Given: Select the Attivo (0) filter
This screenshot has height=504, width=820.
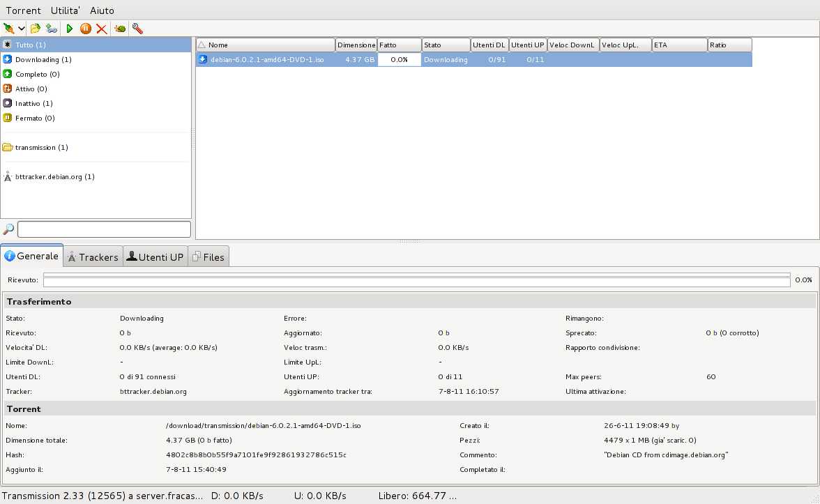Looking at the screenshot, I should pyautogui.click(x=96, y=89).
